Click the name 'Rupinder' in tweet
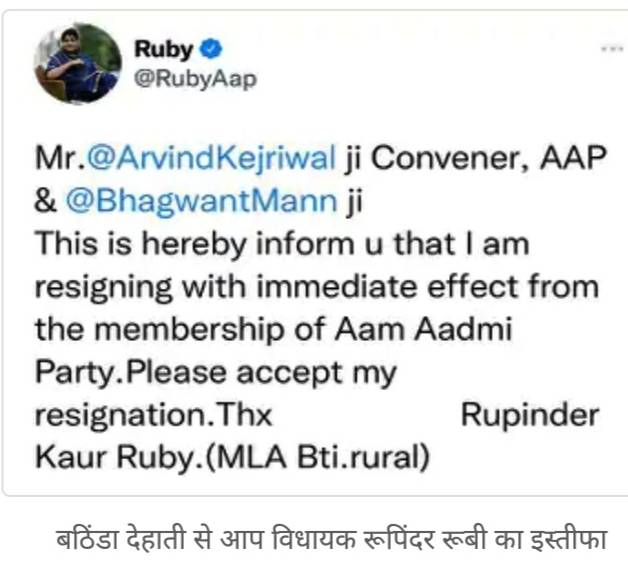 530,415
